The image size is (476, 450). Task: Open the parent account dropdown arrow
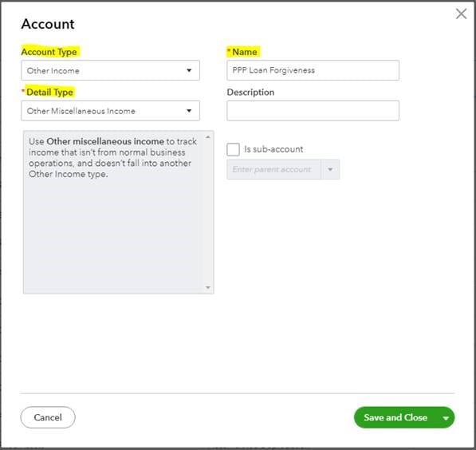(330, 169)
